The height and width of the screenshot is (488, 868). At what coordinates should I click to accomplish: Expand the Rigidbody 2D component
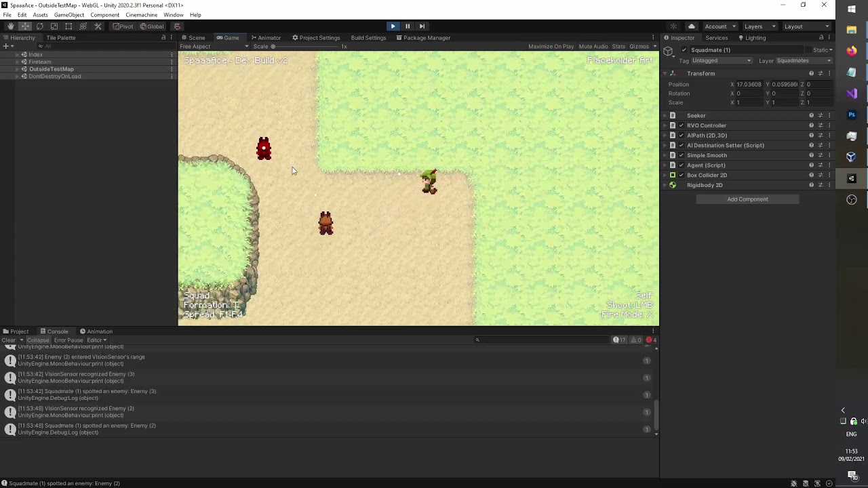[665, 185]
